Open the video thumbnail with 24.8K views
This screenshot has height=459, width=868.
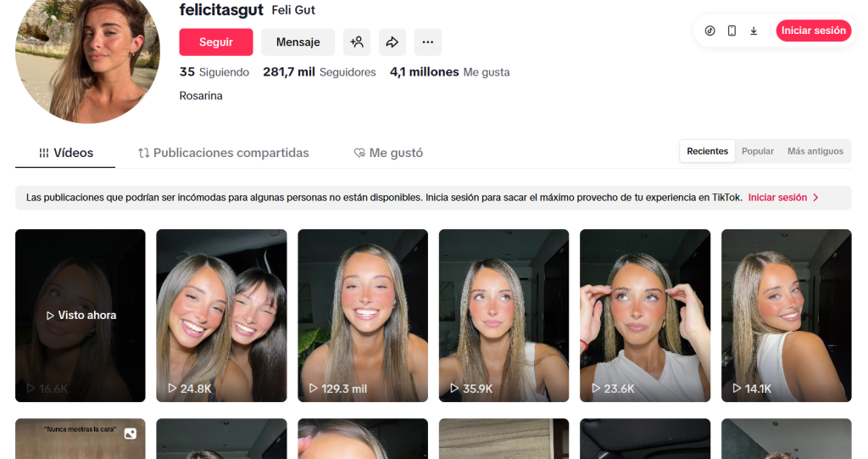click(221, 315)
